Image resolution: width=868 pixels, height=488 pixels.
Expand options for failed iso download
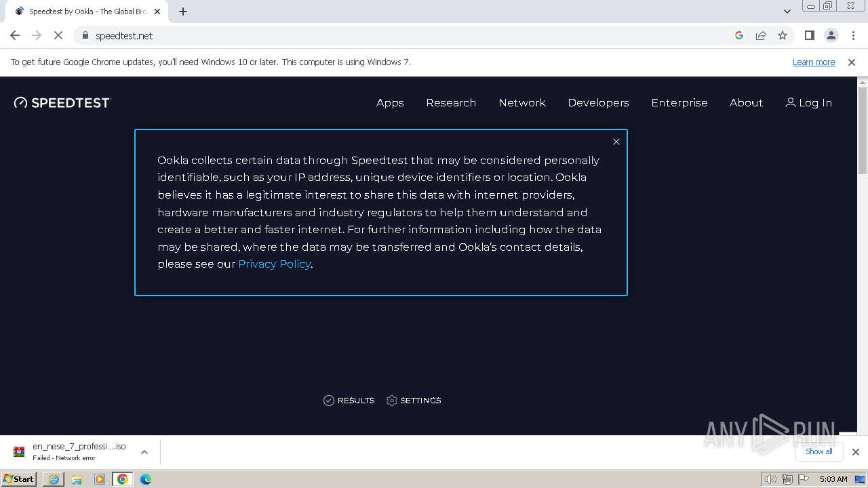[x=144, y=452]
